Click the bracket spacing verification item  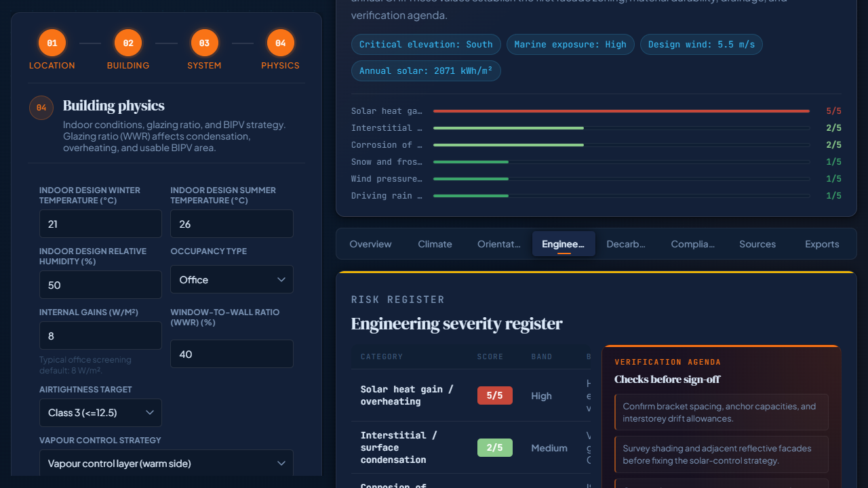click(x=722, y=412)
